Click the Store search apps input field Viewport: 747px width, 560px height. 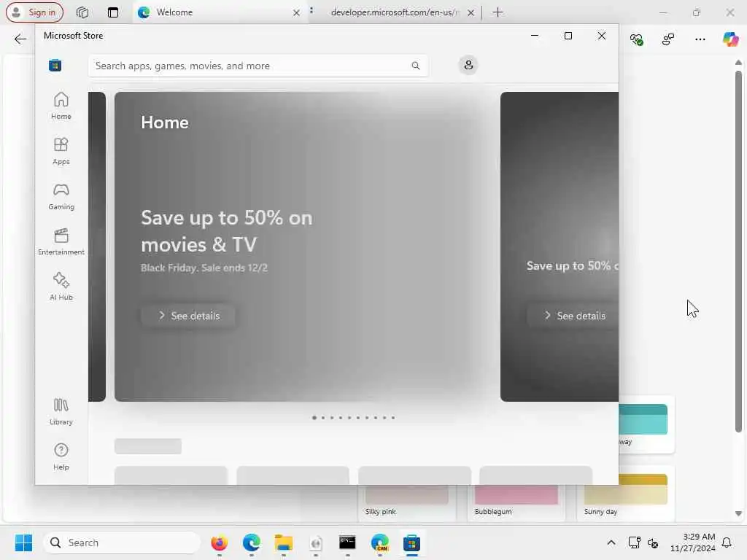pos(258,66)
